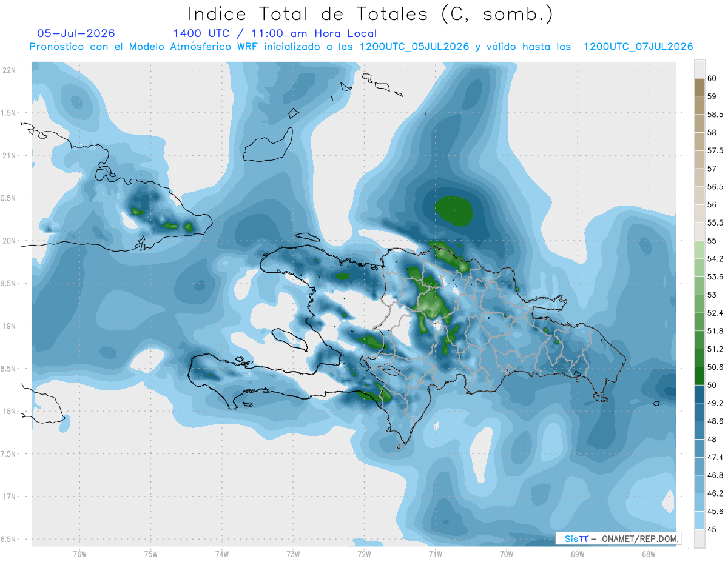The height and width of the screenshot is (562, 728).
Task: Click the "17N" latitude label
Action: pyautogui.click(x=10, y=497)
